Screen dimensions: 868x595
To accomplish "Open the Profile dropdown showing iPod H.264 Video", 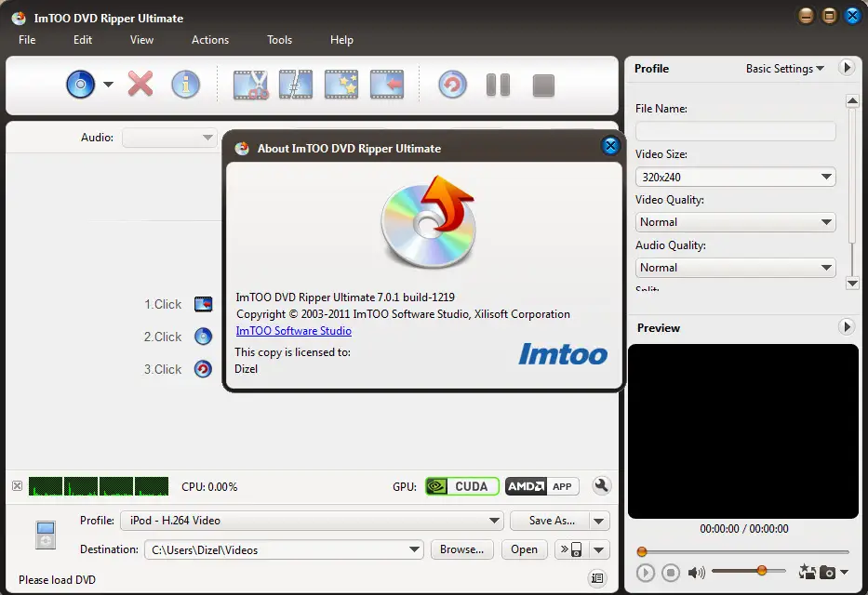I will pyautogui.click(x=312, y=521).
